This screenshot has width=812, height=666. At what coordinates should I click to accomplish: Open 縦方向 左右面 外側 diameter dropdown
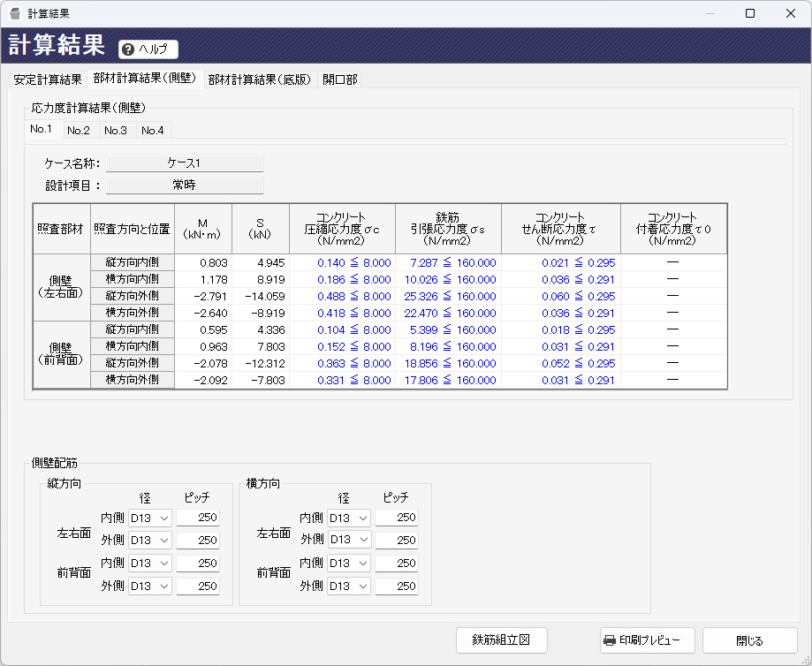click(149, 541)
